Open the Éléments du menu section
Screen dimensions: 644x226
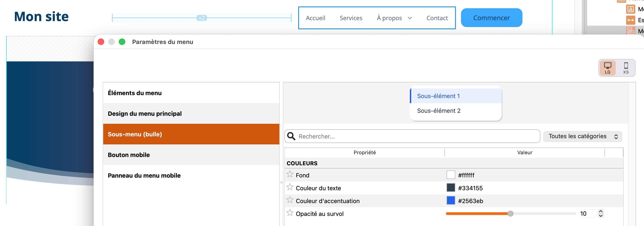coord(191,93)
